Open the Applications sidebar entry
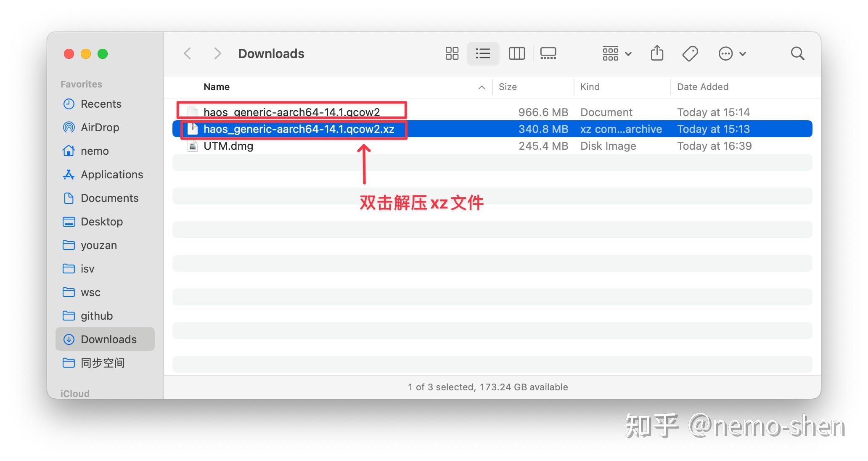 pos(111,175)
